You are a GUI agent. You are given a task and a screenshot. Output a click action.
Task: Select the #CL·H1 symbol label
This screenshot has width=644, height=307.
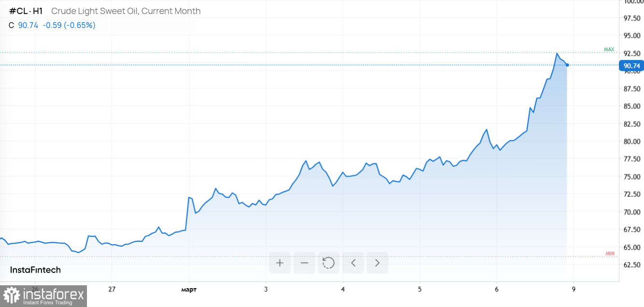coord(26,11)
